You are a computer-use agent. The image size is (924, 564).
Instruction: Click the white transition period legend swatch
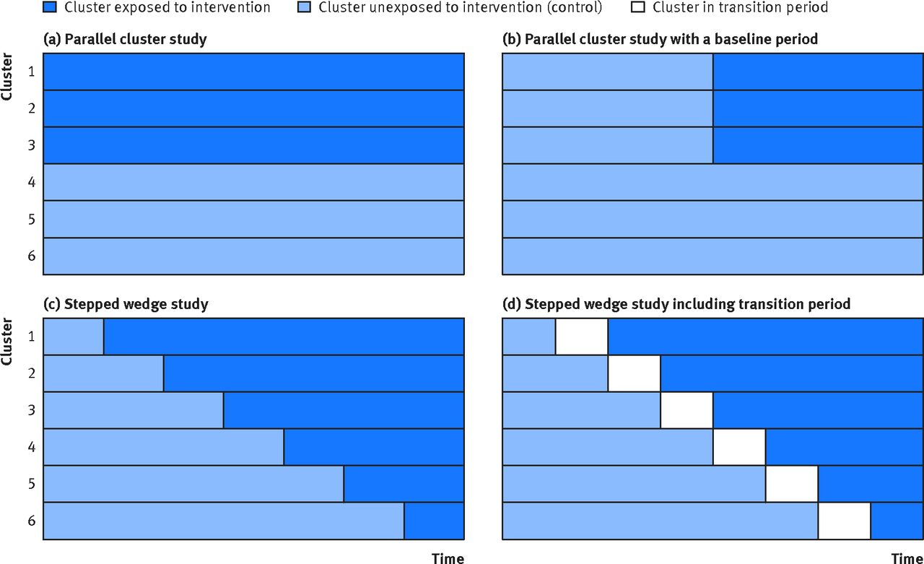tap(638, 9)
